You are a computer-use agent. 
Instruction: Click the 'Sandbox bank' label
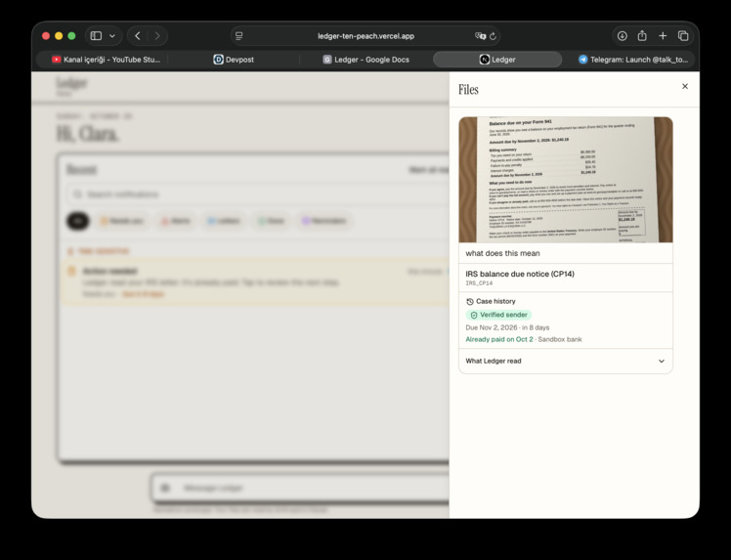tap(560, 339)
